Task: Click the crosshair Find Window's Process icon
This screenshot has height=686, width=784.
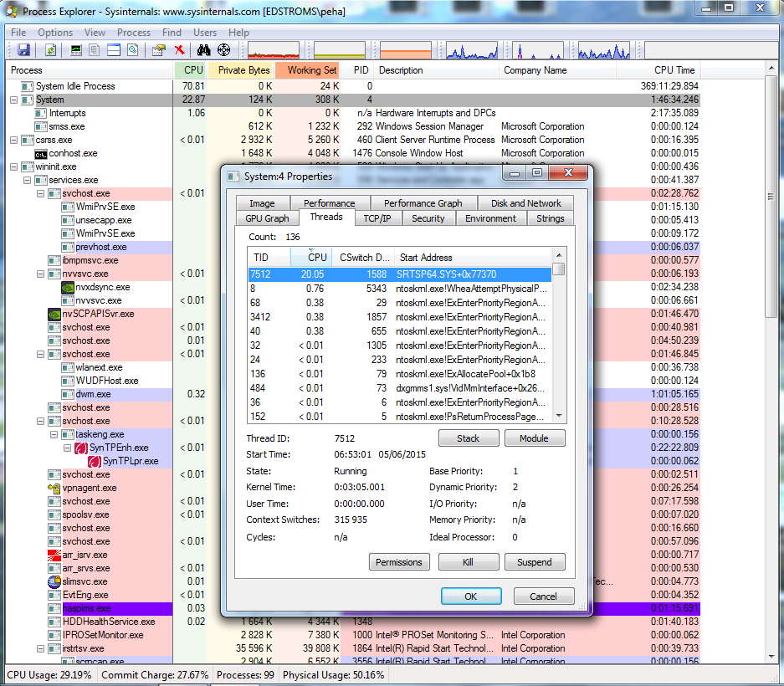Action: (x=223, y=50)
